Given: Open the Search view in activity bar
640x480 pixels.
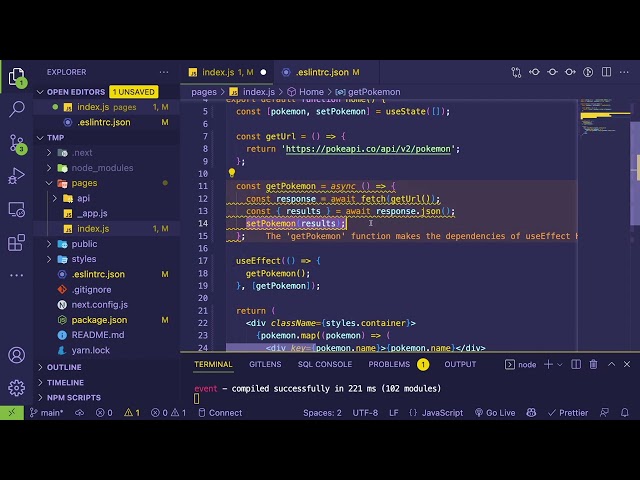Looking at the screenshot, I should 16,109.
